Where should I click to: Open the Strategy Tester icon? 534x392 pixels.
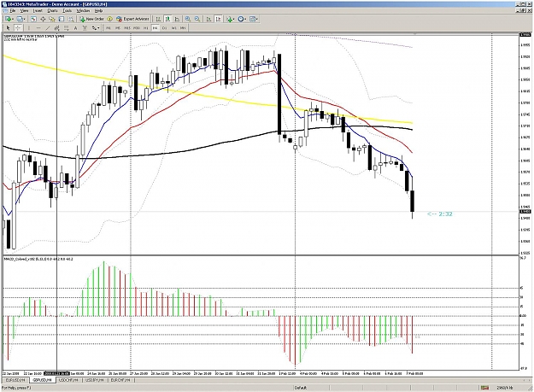coord(71,19)
